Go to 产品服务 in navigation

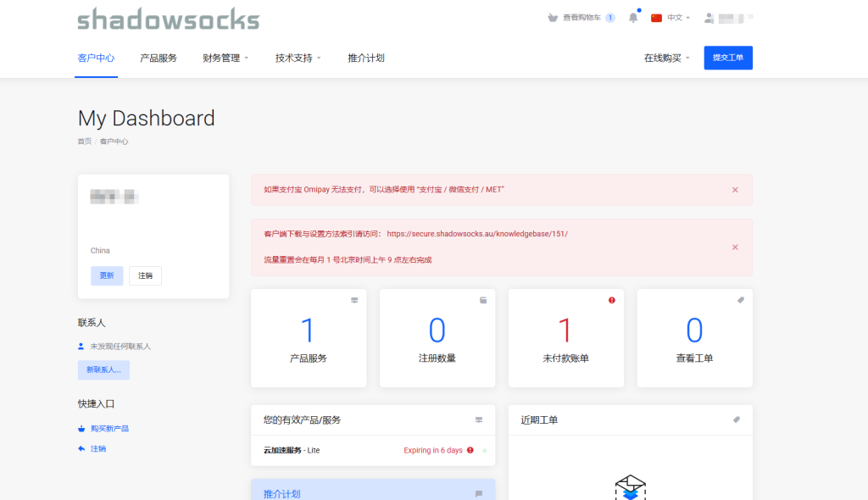tap(159, 58)
